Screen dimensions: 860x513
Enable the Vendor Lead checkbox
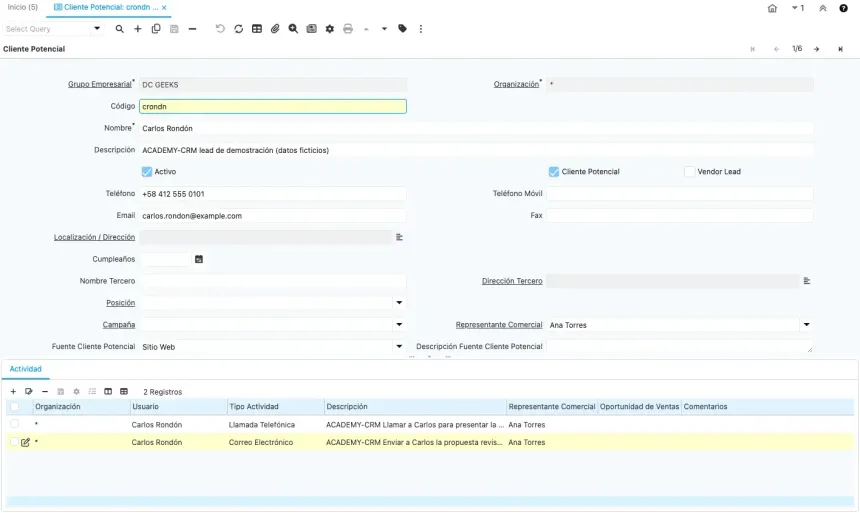point(689,172)
